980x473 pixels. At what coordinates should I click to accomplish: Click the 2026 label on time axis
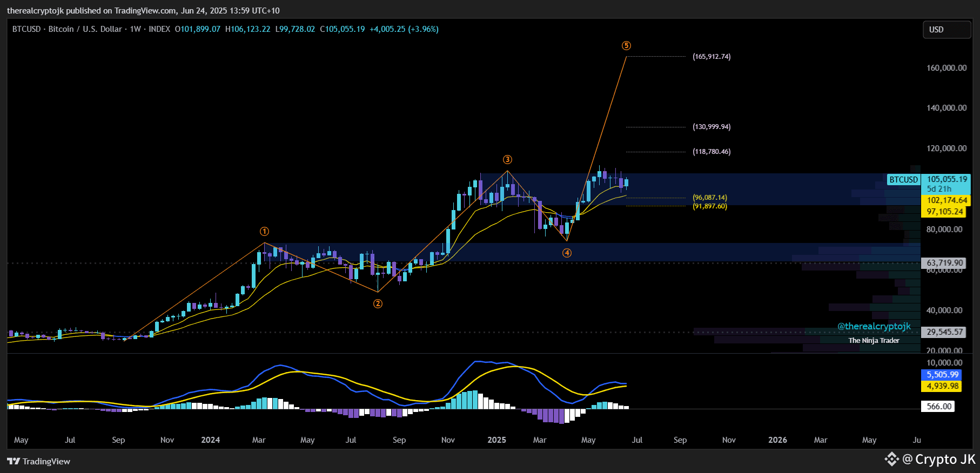tap(777, 440)
